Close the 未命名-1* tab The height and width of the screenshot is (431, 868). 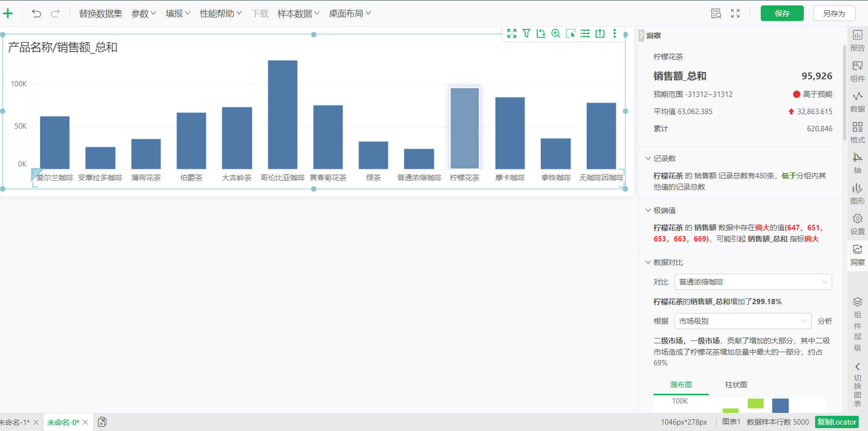pos(36,422)
